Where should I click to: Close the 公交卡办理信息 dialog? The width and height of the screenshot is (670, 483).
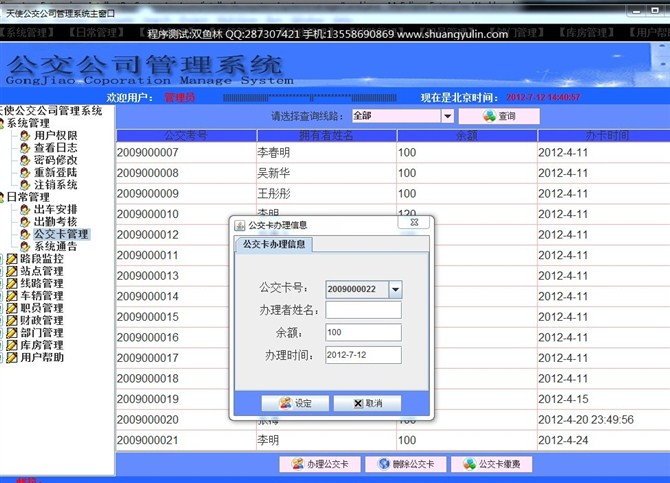[414, 222]
